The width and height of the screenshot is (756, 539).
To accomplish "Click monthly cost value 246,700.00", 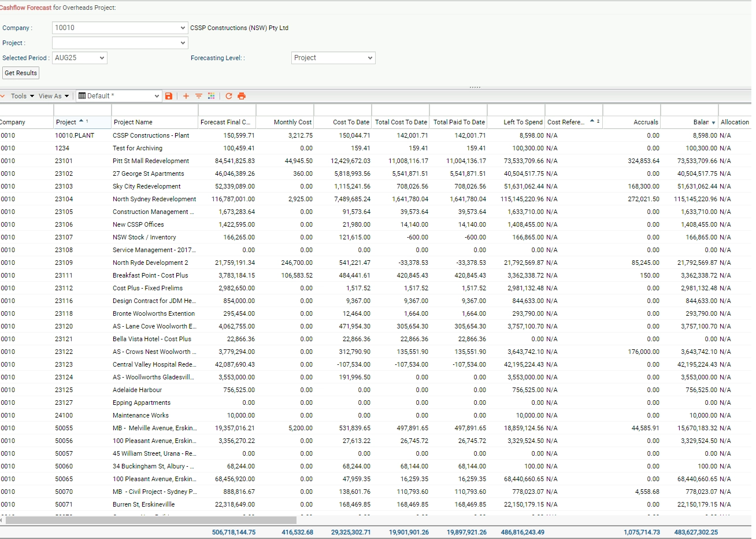I will [297, 263].
